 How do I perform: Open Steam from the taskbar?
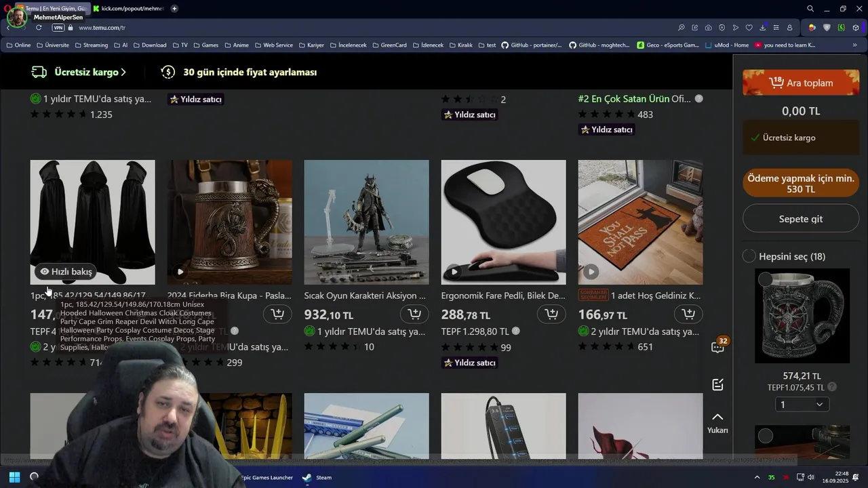(317, 477)
